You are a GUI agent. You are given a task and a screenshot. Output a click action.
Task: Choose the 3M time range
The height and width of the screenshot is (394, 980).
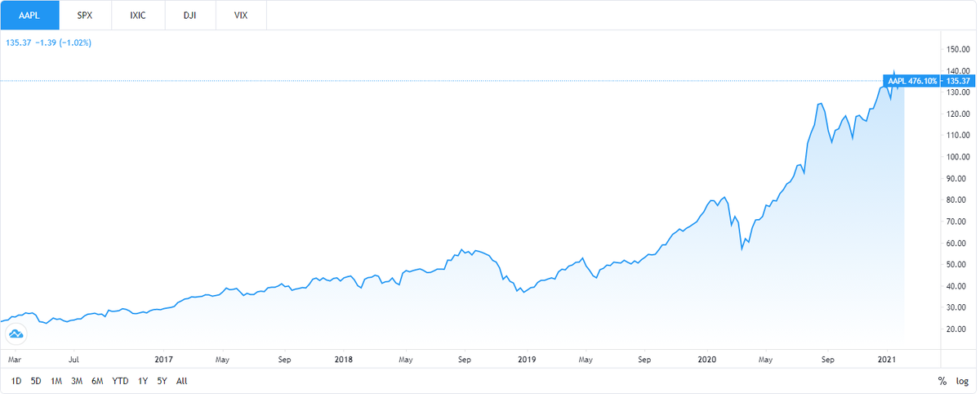pyautogui.click(x=77, y=381)
